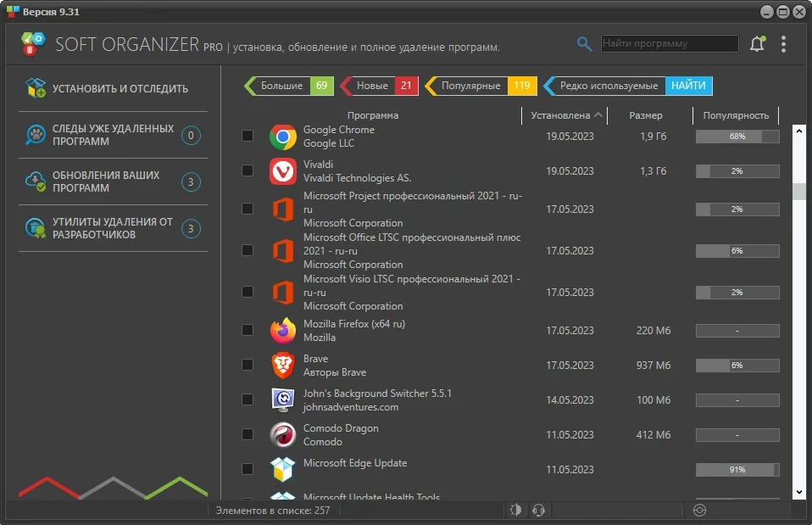Open the three-dot options menu
This screenshot has width=812, height=525.
click(x=783, y=44)
